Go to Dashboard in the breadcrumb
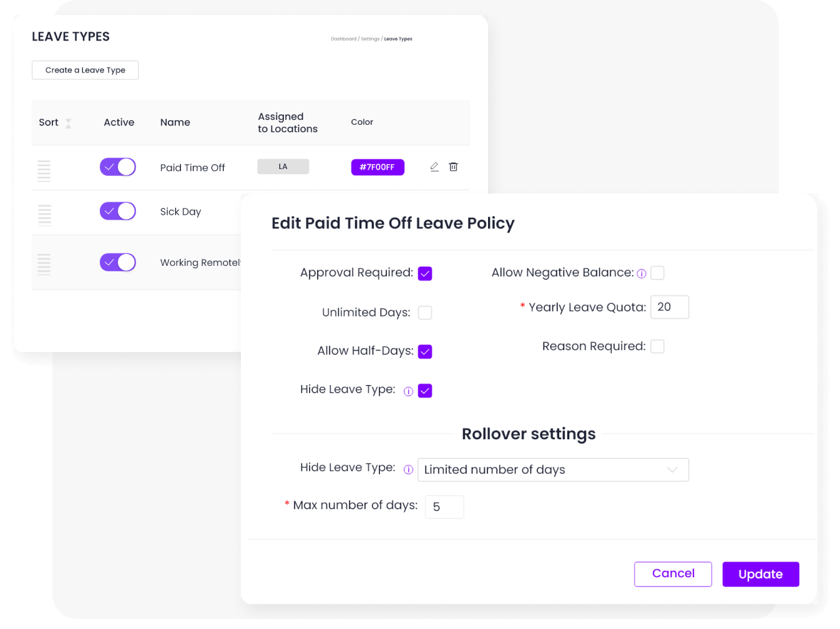 (x=344, y=39)
